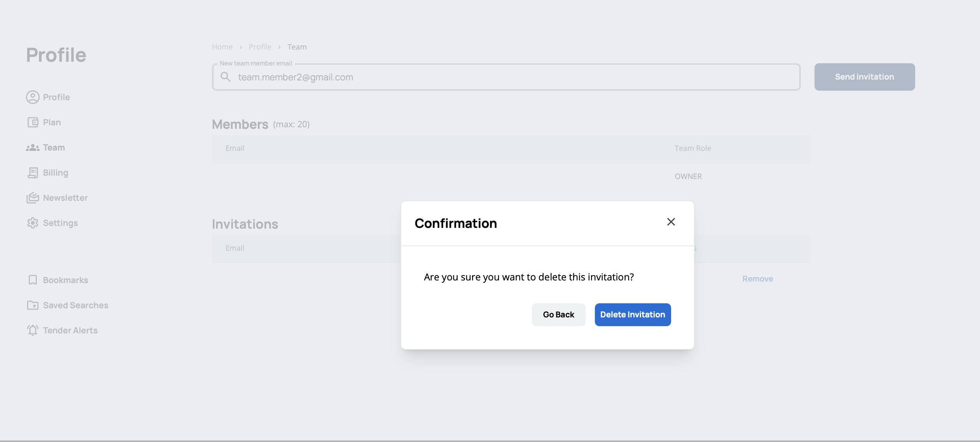Viewport: 980px width, 442px height.
Task: Click the Tender Alerts bell icon
Action: click(x=33, y=330)
